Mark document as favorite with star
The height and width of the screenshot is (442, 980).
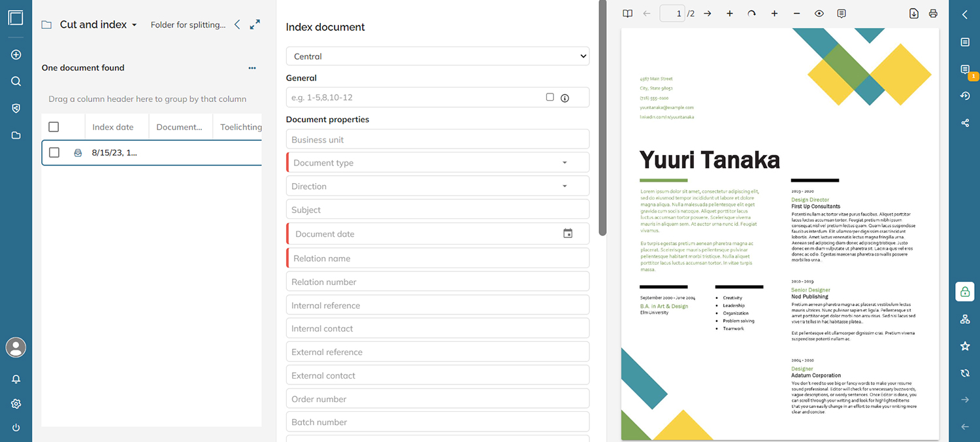point(965,346)
